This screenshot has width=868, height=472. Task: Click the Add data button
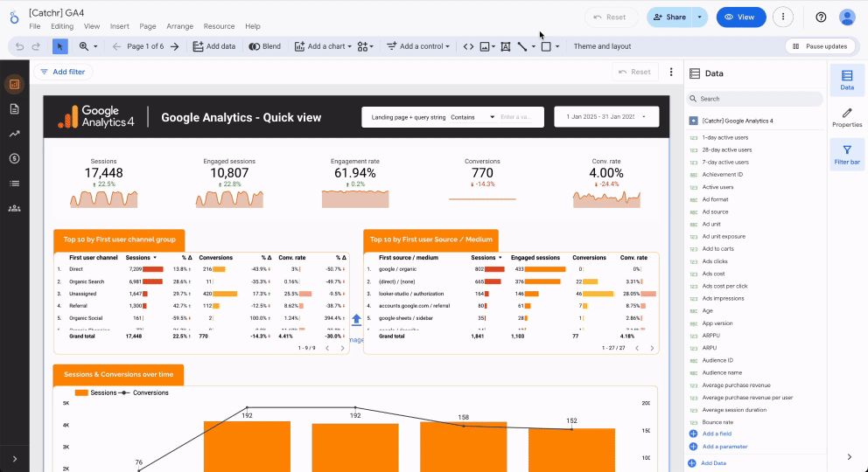[213, 46]
